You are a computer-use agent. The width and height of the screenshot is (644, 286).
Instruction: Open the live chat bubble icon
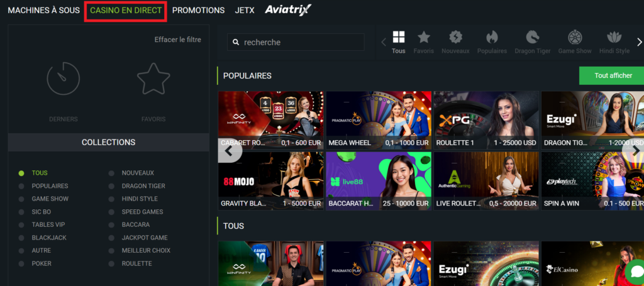coord(635,272)
